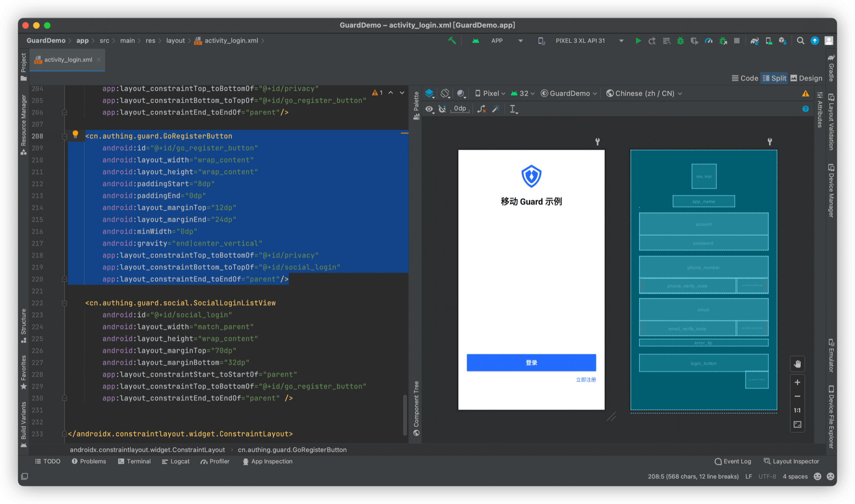Open the Chinese (zh / CN) locale dropdown
The width and height of the screenshot is (855, 504).
tap(644, 93)
